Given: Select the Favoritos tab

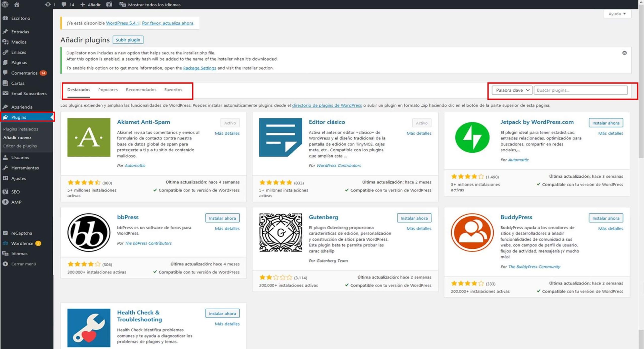Looking at the screenshot, I should [x=173, y=90].
